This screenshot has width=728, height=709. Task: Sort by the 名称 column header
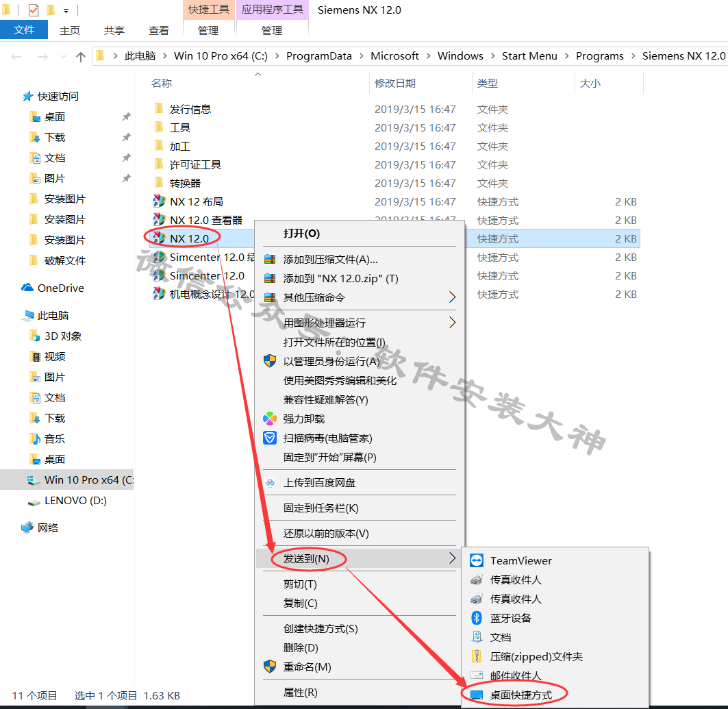tap(162, 83)
